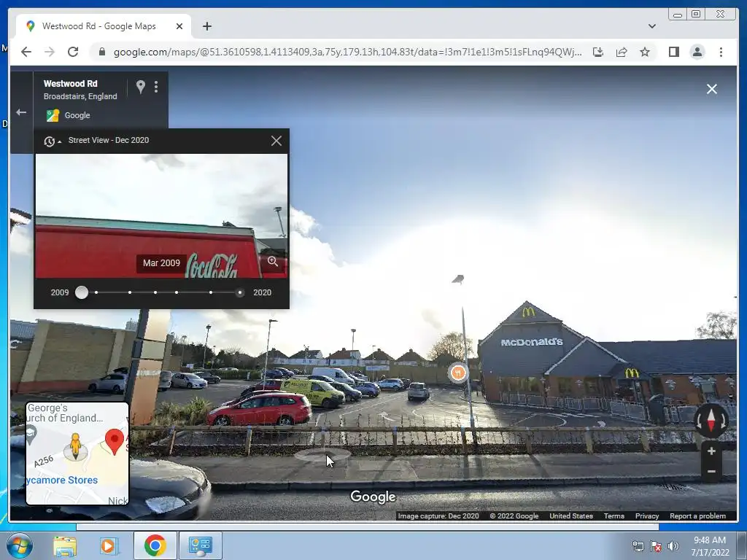Move forward using the ground navigation circle

click(322, 455)
